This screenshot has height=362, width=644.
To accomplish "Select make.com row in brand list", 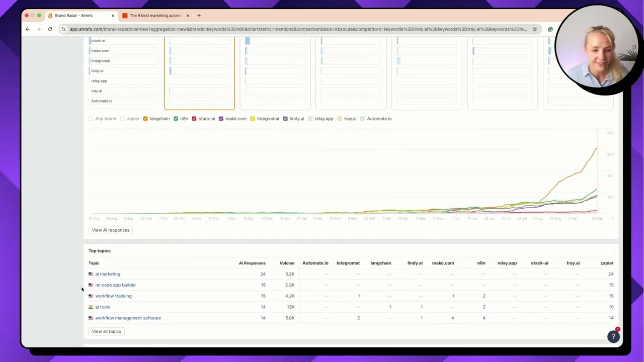I will pyautogui.click(x=124, y=51).
